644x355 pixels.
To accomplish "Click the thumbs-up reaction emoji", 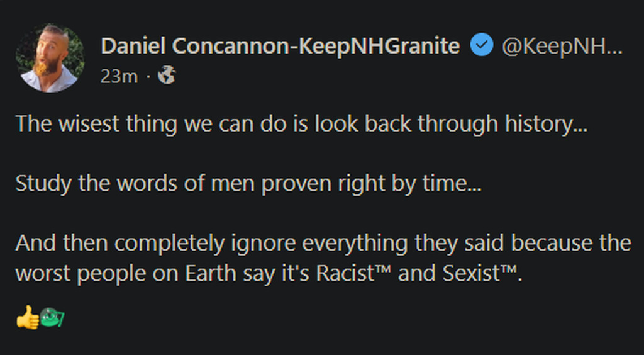I will [26, 318].
